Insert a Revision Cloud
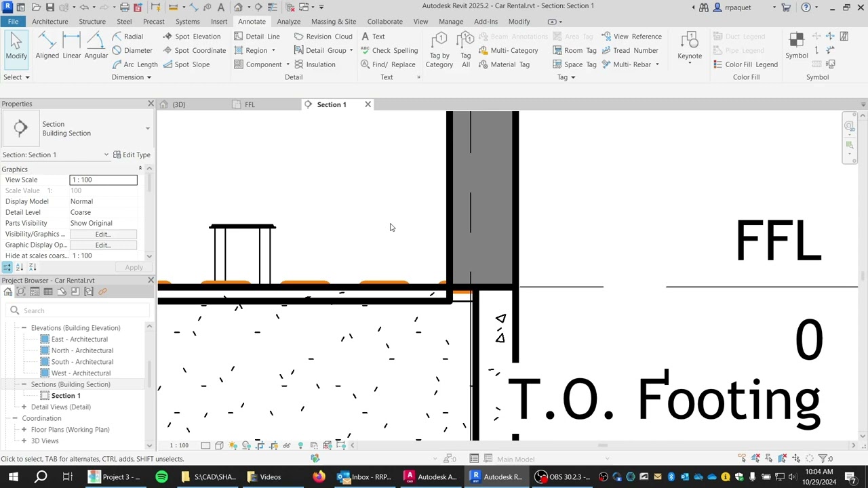The width and height of the screenshot is (868, 488). tap(323, 37)
